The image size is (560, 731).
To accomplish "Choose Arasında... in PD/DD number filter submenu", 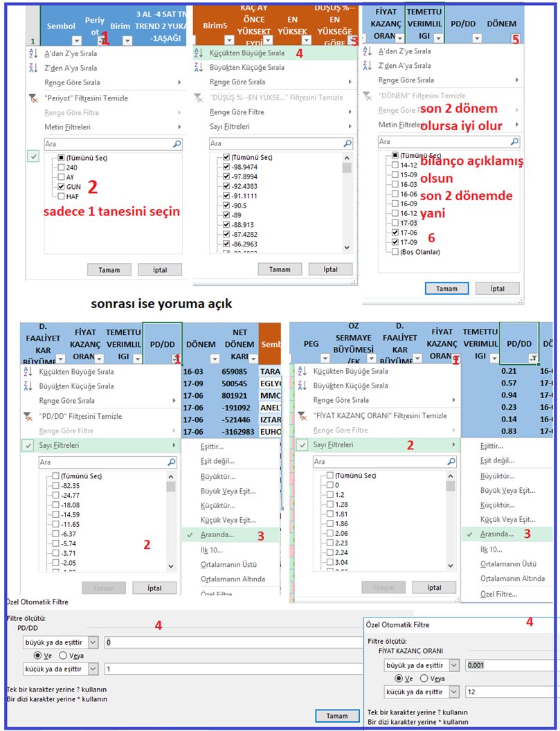I will coord(230,534).
